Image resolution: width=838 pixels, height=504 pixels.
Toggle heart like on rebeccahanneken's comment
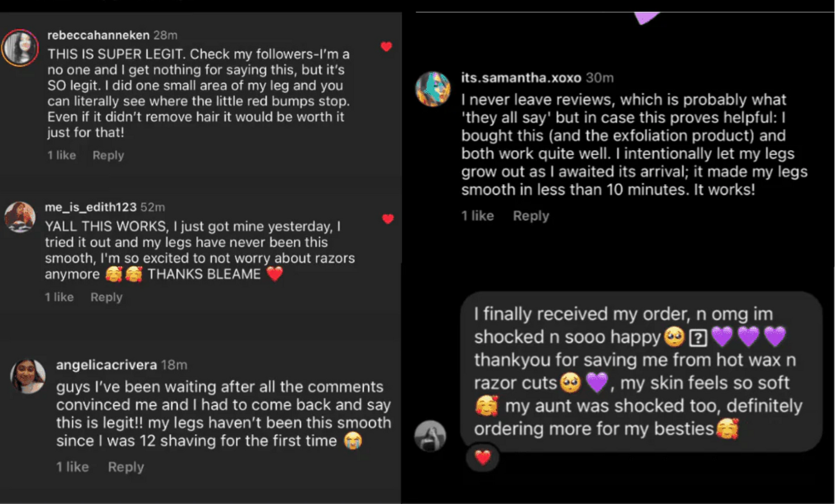click(386, 47)
